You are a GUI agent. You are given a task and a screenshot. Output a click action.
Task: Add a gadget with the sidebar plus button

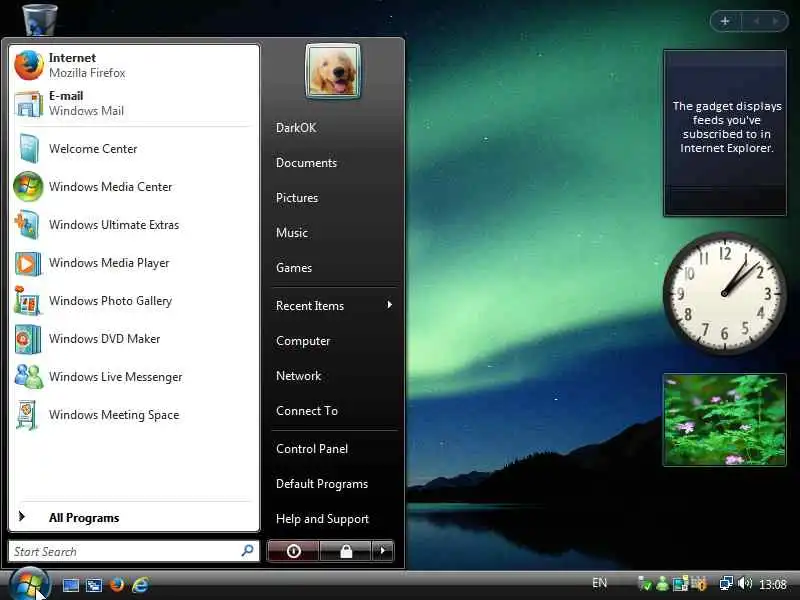click(725, 21)
